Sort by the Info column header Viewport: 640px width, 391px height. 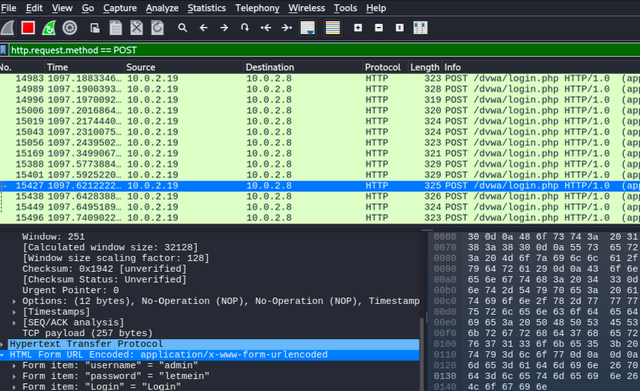pyautogui.click(x=541, y=67)
